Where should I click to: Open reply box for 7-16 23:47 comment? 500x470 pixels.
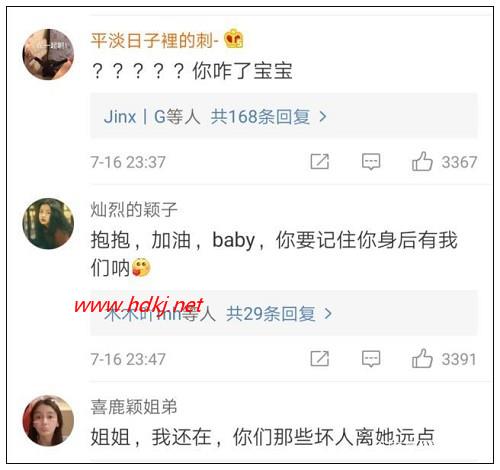371,359
